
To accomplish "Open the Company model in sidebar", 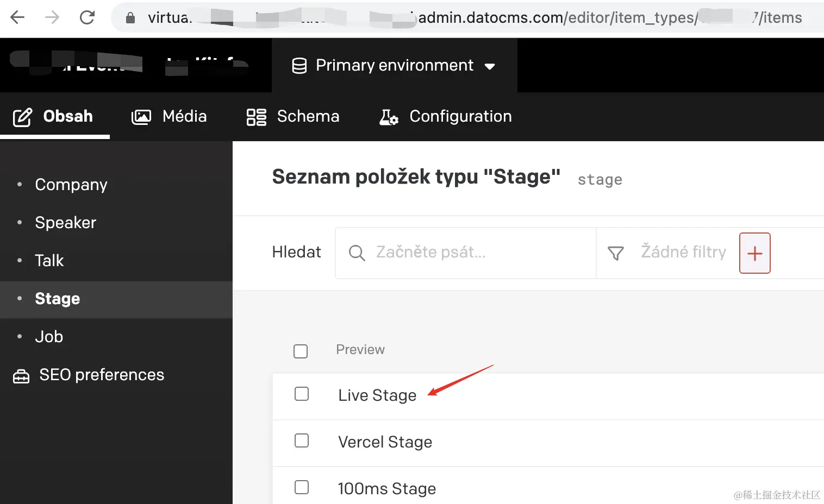I will click(71, 185).
